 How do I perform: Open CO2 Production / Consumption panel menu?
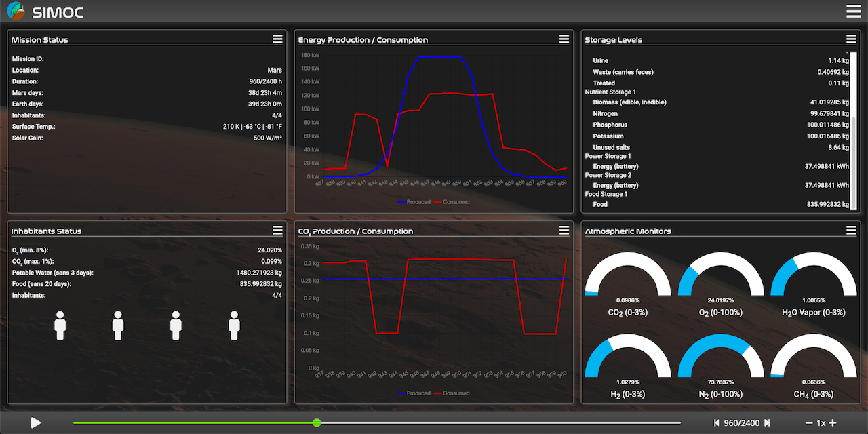point(564,231)
